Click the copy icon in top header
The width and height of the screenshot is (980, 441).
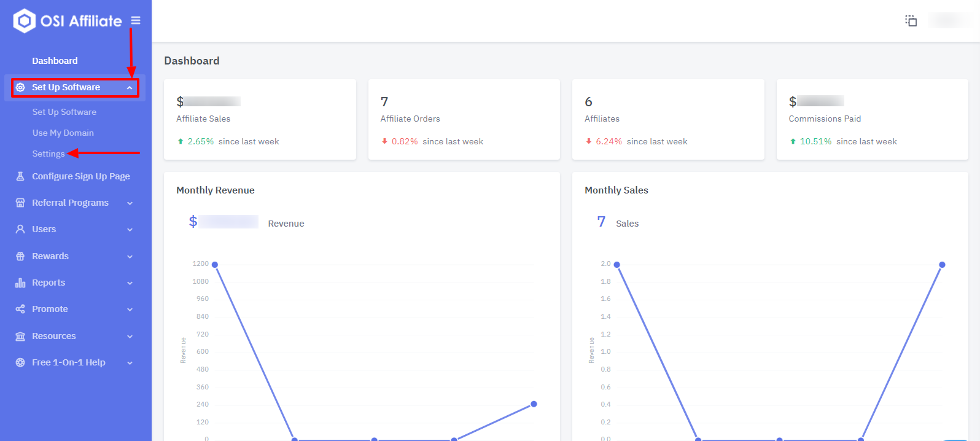click(x=911, y=21)
